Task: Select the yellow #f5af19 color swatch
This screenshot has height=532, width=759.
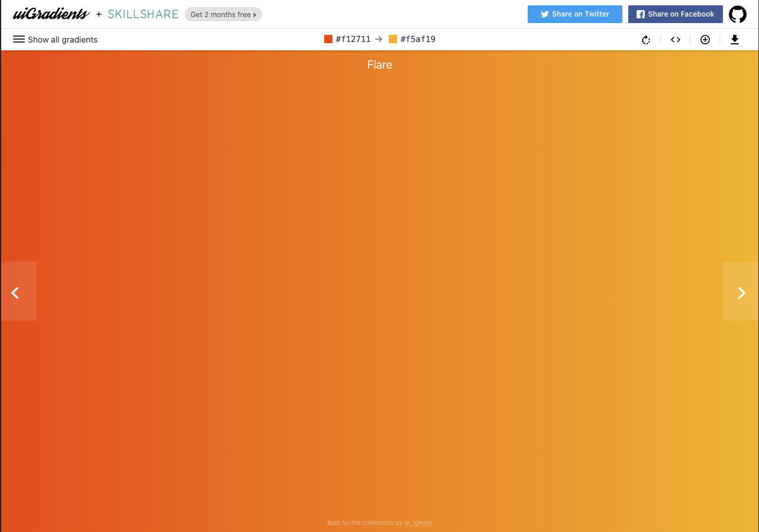Action: point(392,38)
